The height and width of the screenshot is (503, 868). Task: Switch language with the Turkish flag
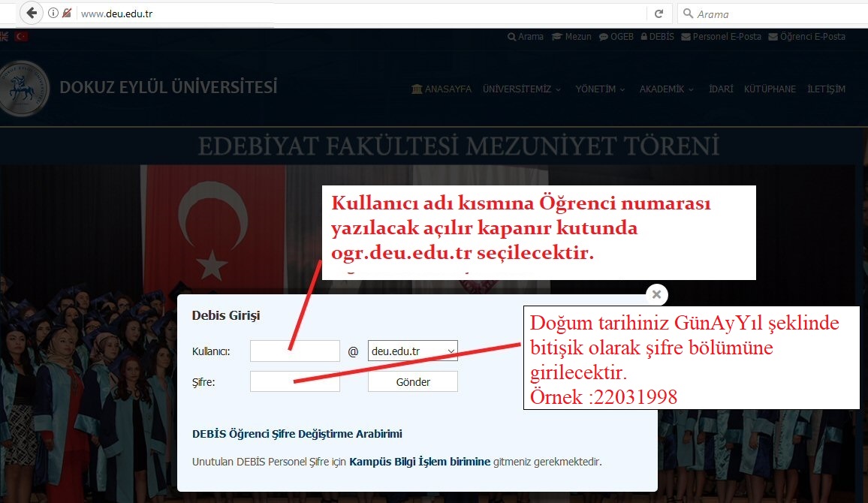[22, 37]
